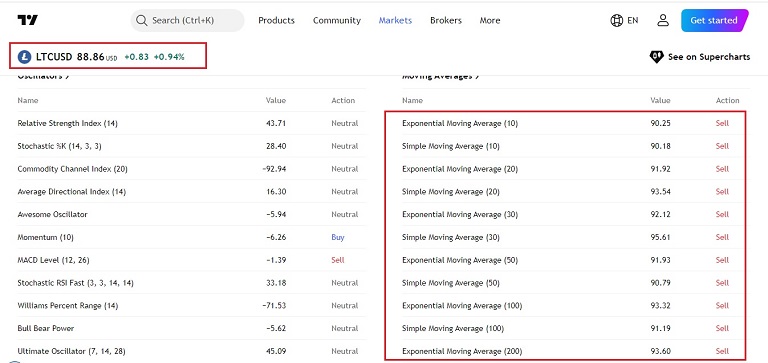768x363 pixels.
Task: Open the Markets menu
Action: pyautogui.click(x=395, y=21)
